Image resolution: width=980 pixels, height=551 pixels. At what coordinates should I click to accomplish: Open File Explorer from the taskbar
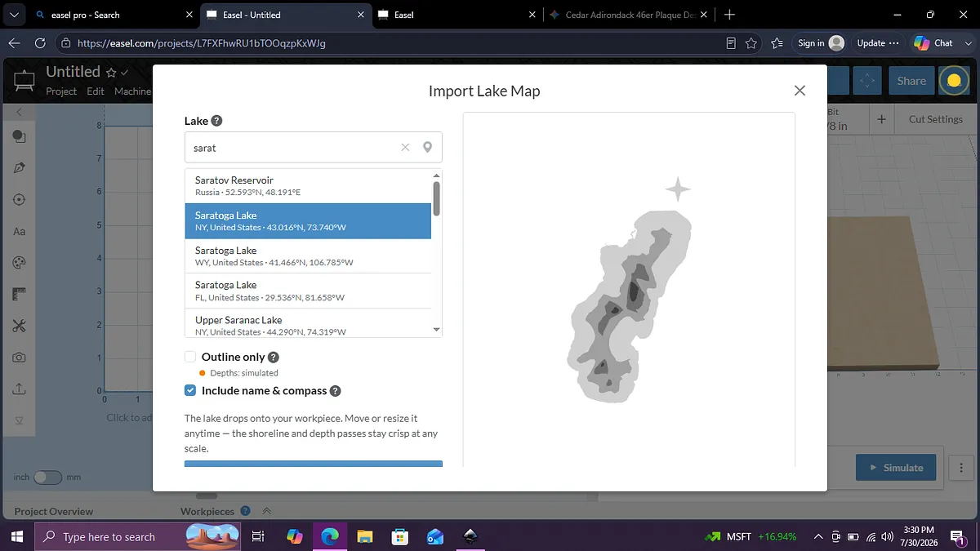point(364,536)
